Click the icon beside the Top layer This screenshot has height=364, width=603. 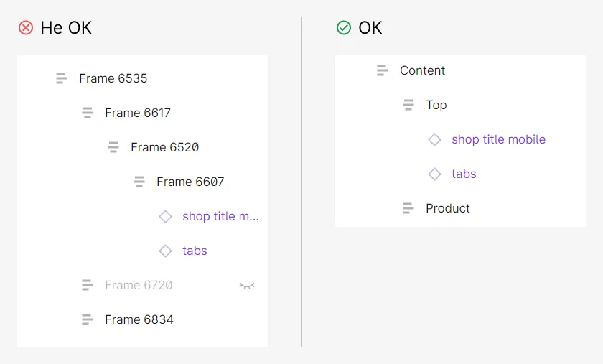coord(408,105)
